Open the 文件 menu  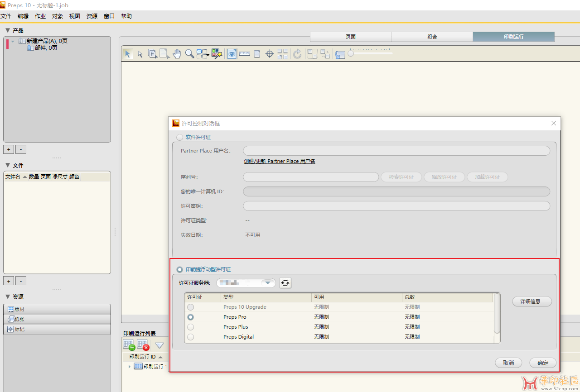6,16
